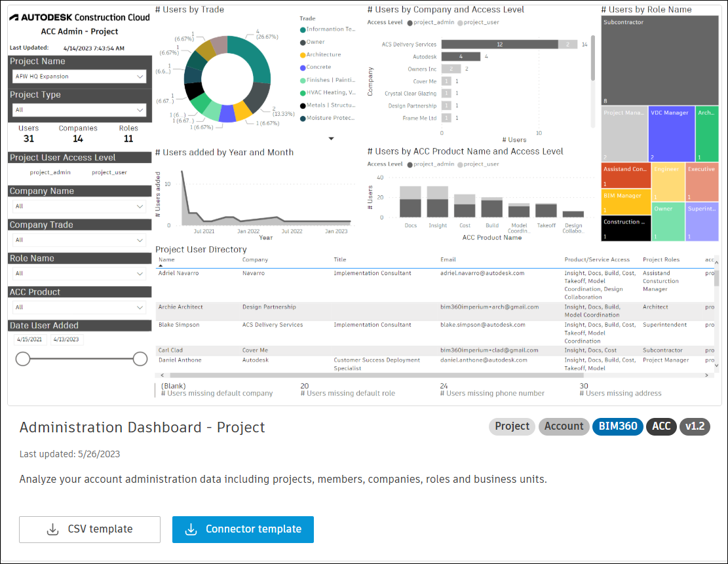Select project_user access level filter

[109, 172]
